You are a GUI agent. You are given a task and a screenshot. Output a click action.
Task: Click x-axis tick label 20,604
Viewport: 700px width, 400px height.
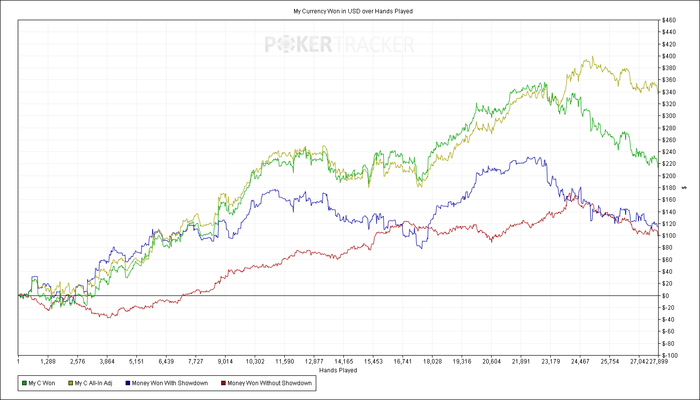[x=491, y=361]
